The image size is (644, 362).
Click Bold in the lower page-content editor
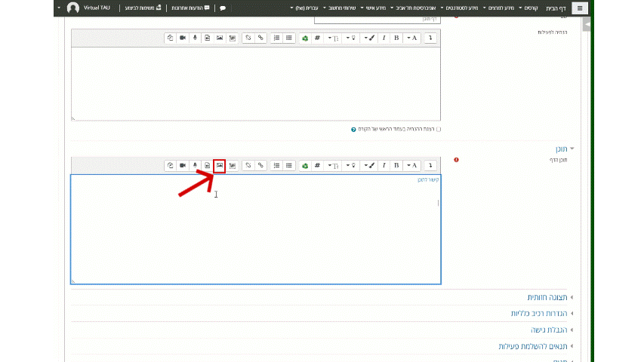click(396, 165)
